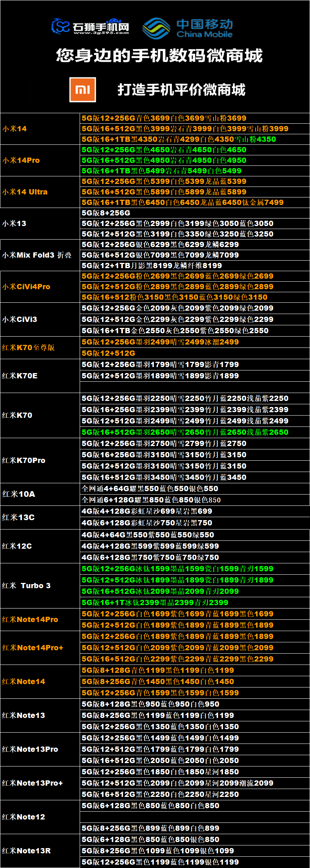
Task: Select the '小米14 Ultra' model cell
Action: [x=40, y=192]
